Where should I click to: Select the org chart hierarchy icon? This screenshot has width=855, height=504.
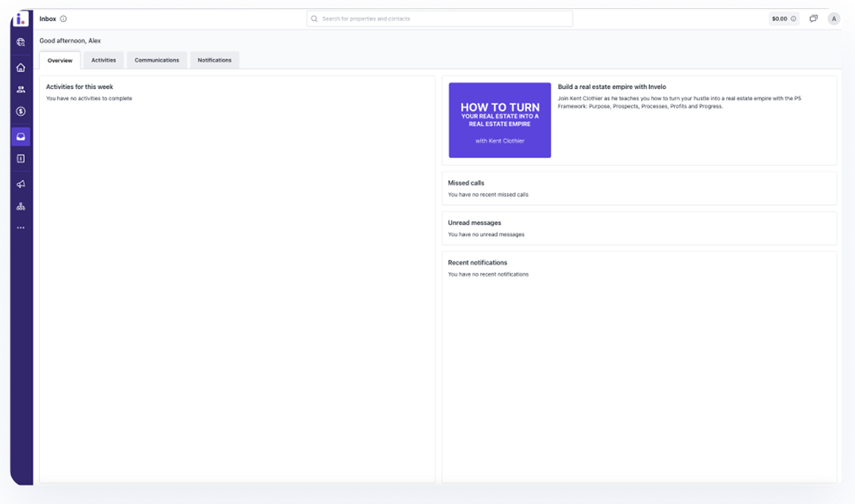pyautogui.click(x=21, y=206)
